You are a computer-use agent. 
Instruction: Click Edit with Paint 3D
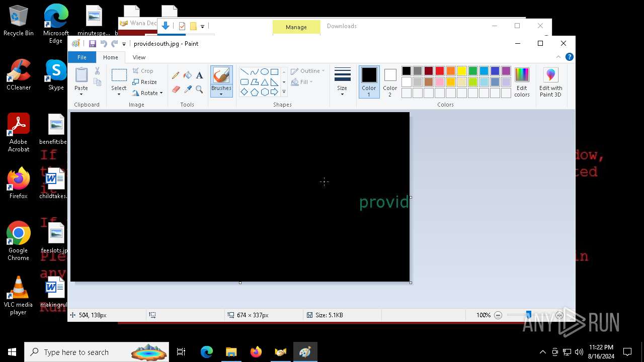tap(550, 82)
